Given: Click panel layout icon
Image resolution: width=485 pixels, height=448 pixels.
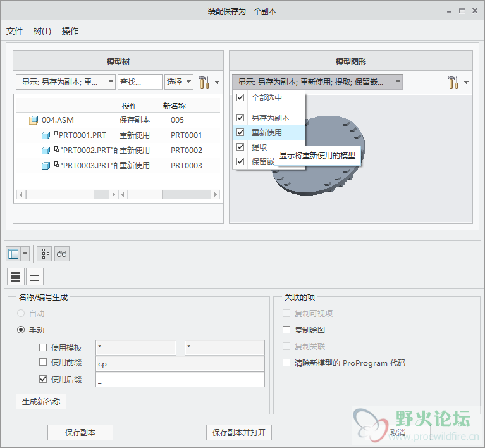Looking at the screenshot, I should pyautogui.click(x=13, y=254).
